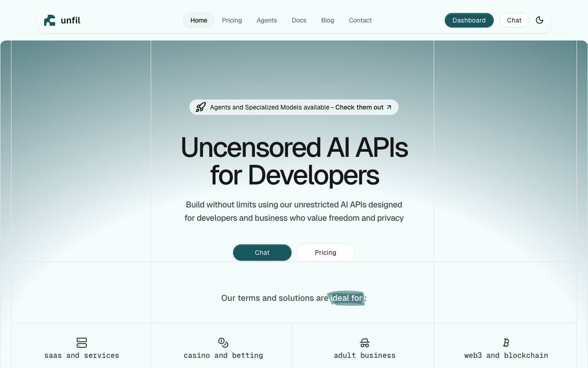Click the white Pricing button below the headline
Image resolution: width=588 pixels, height=368 pixels.
pos(326,253)
